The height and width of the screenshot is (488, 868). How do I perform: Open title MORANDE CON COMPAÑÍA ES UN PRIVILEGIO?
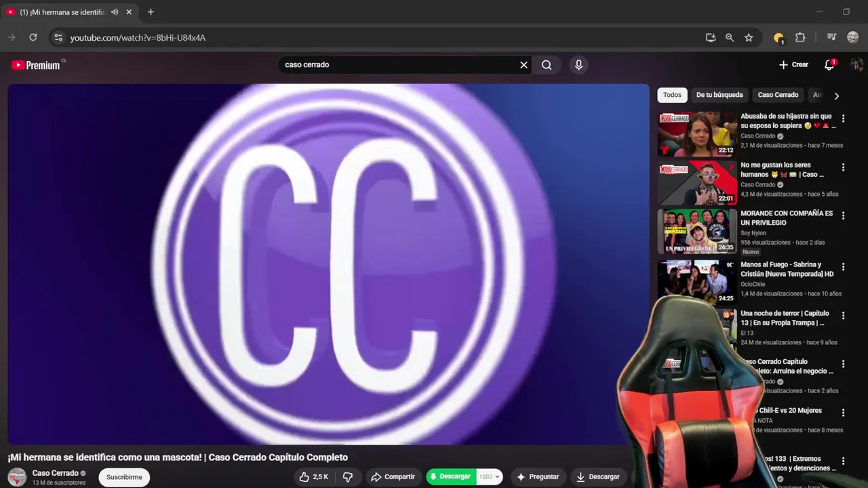(x=787, y=218)
